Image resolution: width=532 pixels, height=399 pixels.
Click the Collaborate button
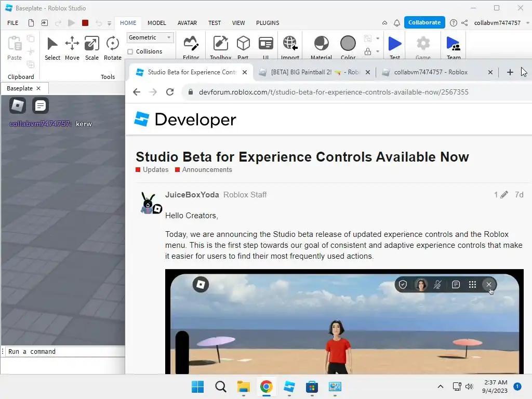[x=424, y=22]
